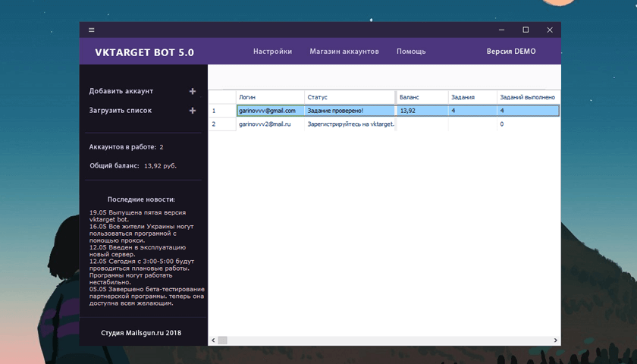
Task: Click plus icon next to Загрузить список
Action: pos(193,111)
